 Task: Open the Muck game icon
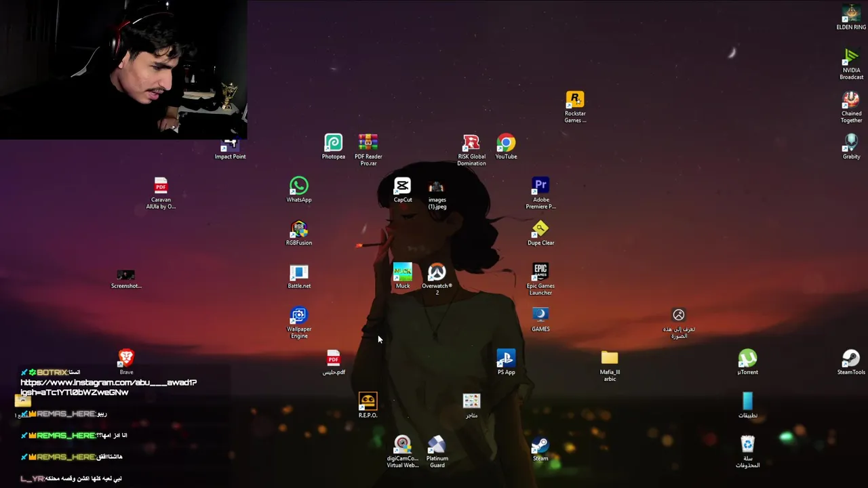(403, 276)
